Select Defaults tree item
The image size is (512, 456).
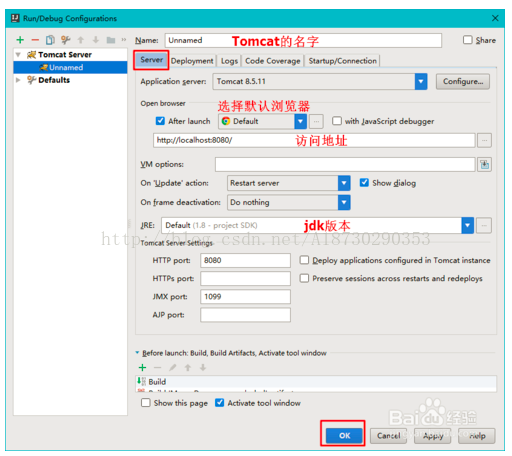[x=54, y=80]
